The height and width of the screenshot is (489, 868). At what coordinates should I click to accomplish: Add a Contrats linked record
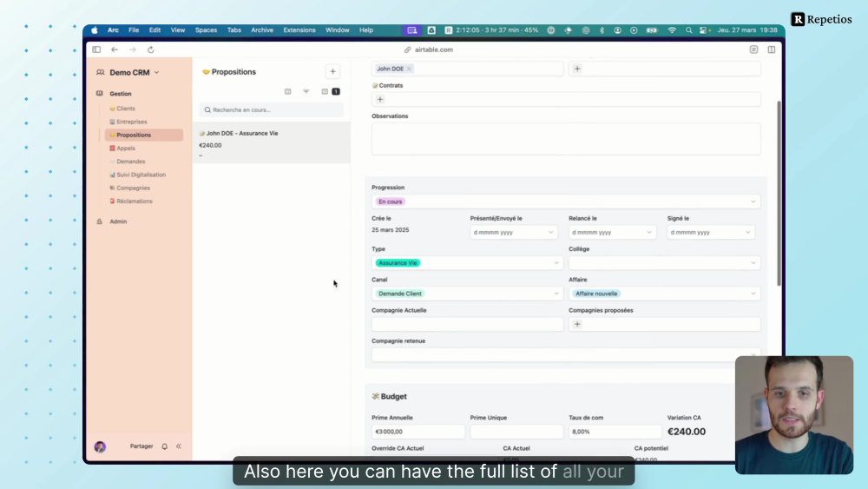click(380, 99)
